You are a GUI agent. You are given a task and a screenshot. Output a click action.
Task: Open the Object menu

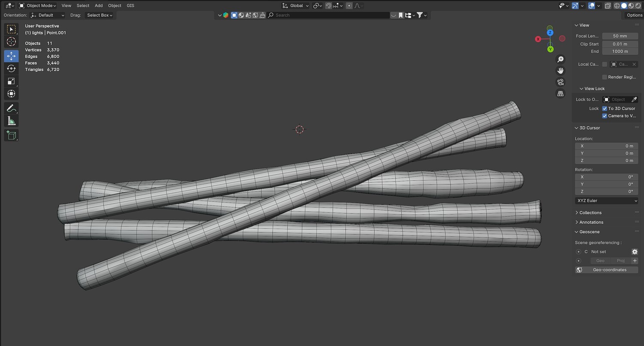115,6
